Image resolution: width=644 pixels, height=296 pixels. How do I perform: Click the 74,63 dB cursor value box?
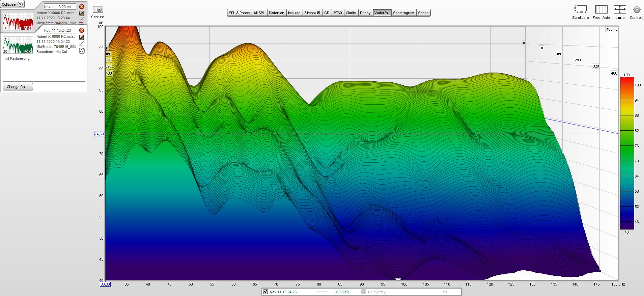click(99, 134)
